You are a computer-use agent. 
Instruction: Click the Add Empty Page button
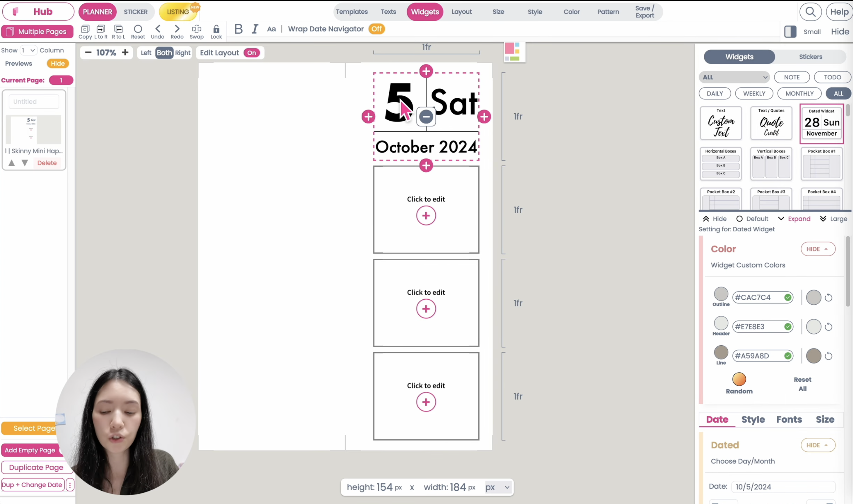coord(31,450)
